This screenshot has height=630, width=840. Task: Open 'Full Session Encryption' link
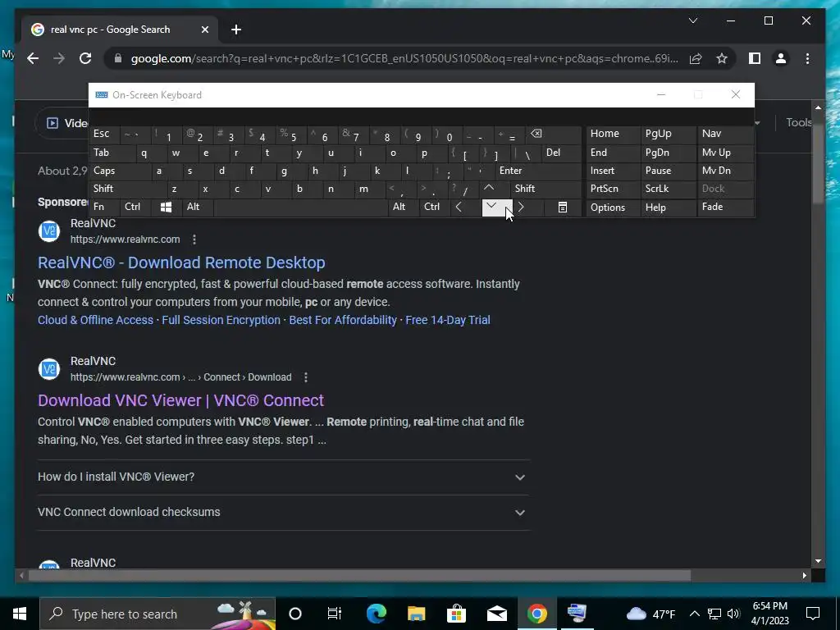tap(221, 320)
